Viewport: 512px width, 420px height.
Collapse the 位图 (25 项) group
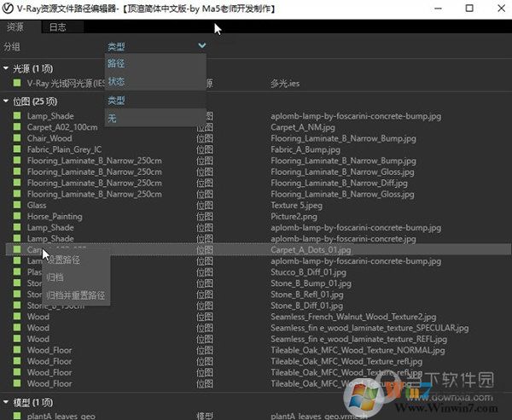[6, 101]
